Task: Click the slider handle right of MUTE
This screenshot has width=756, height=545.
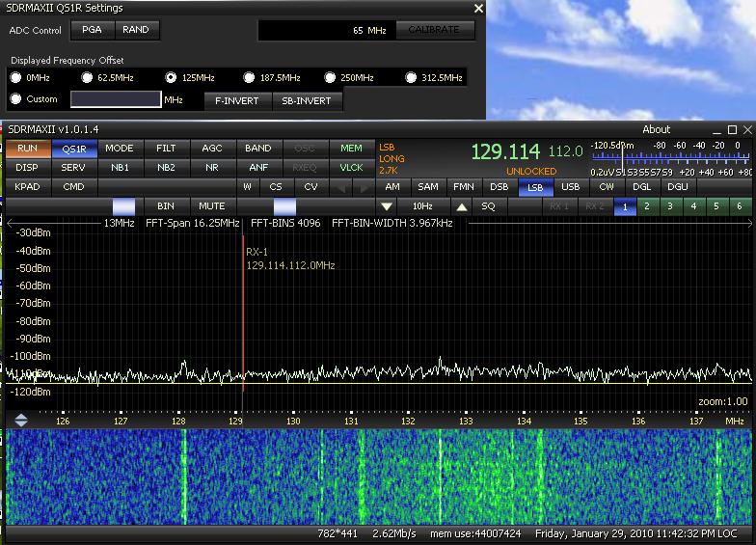Action: (x=284, y=206)
